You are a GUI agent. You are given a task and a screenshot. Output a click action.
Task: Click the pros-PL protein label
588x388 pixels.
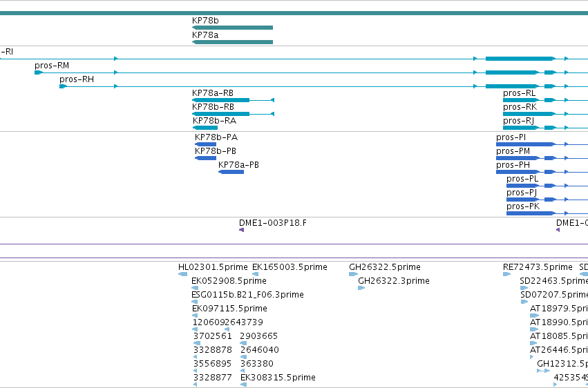pos(522,179)
